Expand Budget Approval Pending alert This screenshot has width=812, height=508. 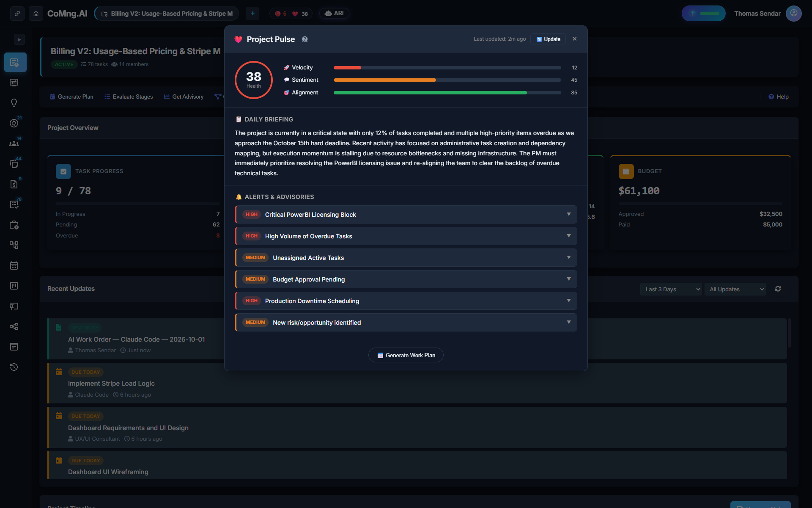pos(406,279)
